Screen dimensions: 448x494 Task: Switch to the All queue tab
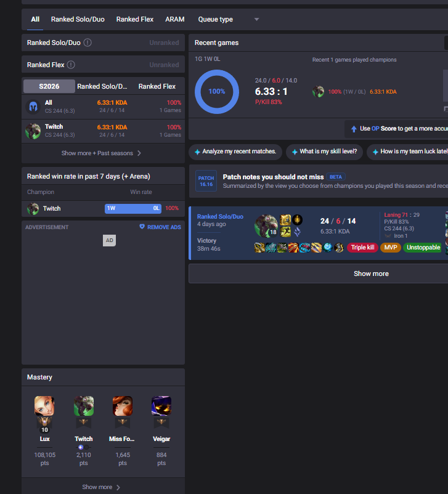click(35, 19)
